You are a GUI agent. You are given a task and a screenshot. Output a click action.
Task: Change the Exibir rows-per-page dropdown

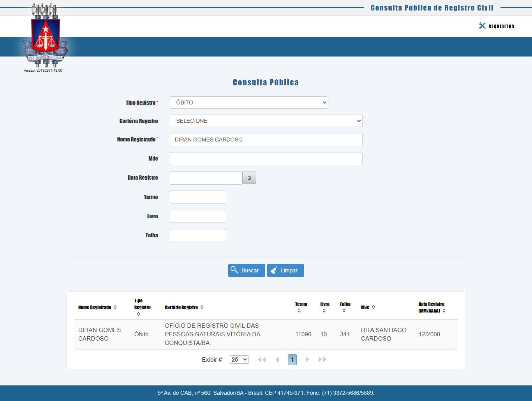[239, 359]
